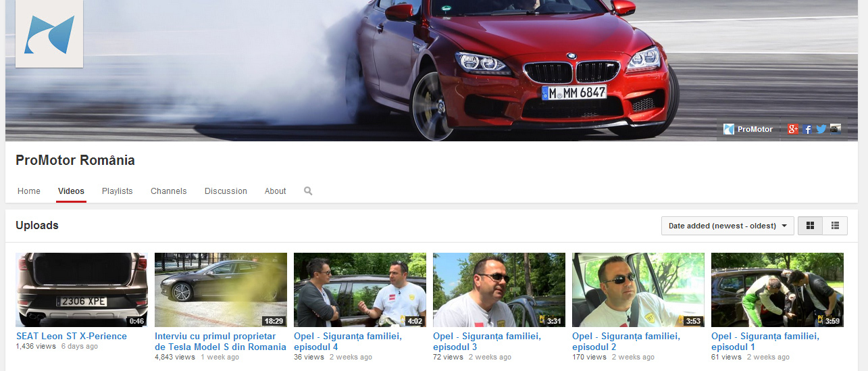
Task: Click Opel Siguranța familiei episodul 1 thumbnail
Action: coord(777,290)
